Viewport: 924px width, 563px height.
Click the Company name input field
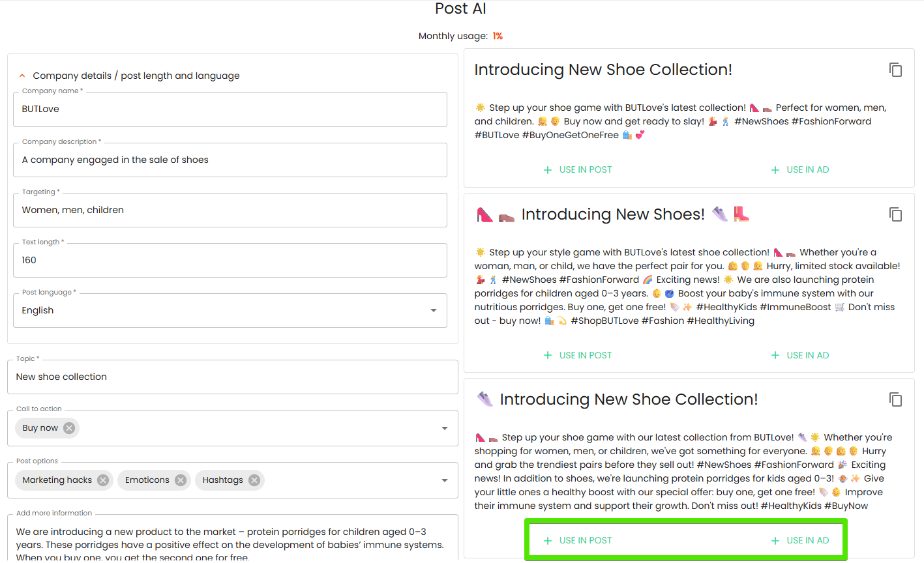pyautogui.click(x=230, y=109)
